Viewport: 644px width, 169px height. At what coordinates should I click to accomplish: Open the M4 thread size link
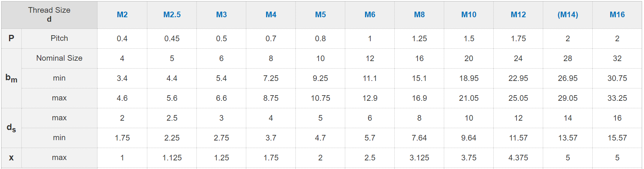coord(271,15)
